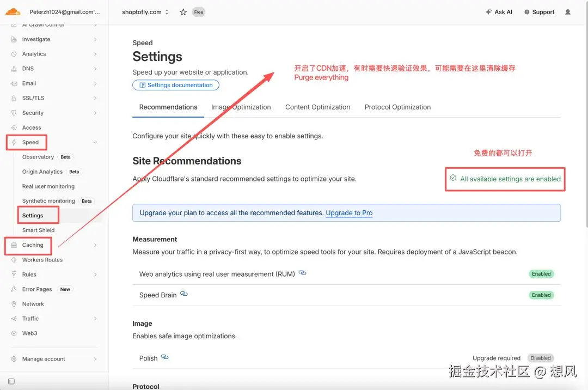Open Observatory under Speed
Image resolution: width=588 pixels, height=390 pixels.
pos(38,157)
